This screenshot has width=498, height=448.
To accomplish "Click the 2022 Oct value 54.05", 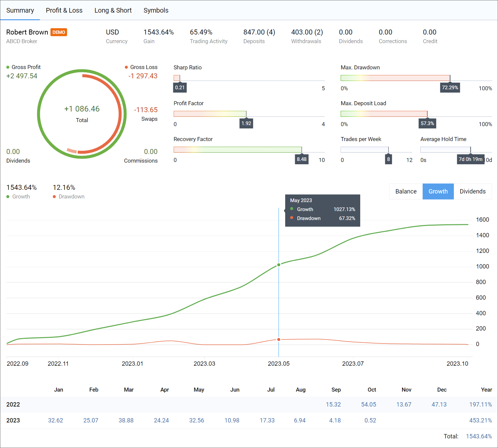I will tap(369, 405).
